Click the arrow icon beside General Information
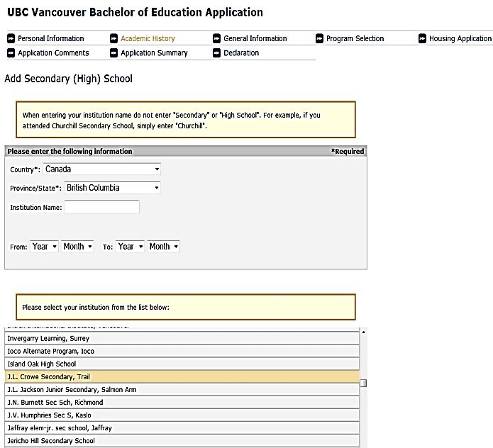The height and width of the screenshot is (448, 493). click(216, 38)
